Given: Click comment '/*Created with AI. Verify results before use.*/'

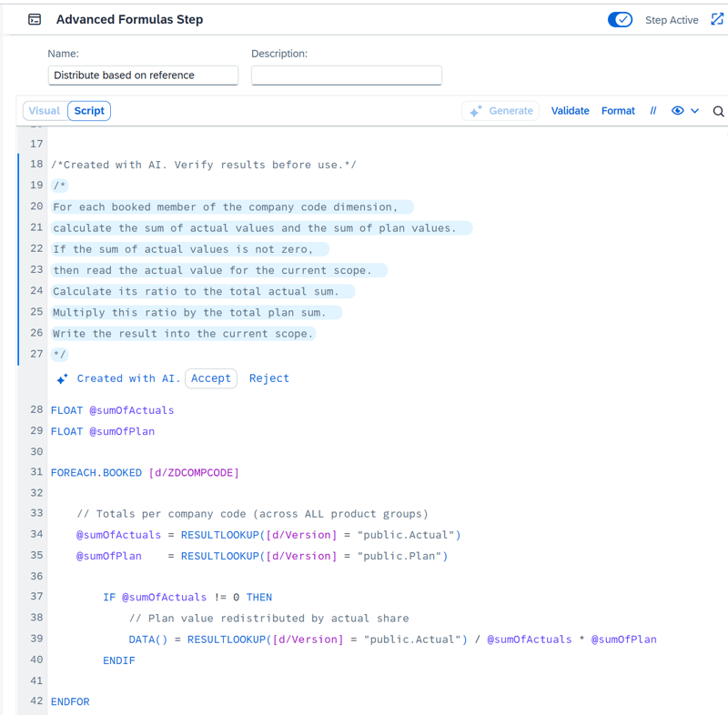Looking at the screenshot, I should point(204,165).
